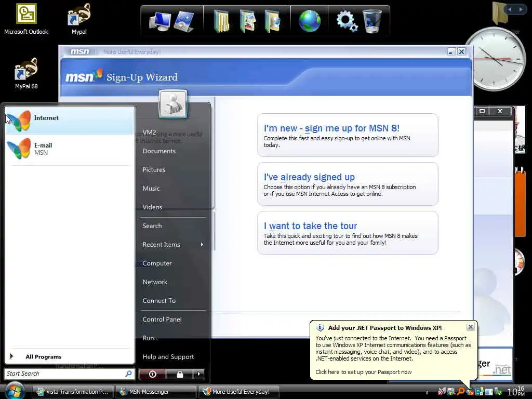
Task: Close the background window behind the wizard
Action: click(500, 111)
